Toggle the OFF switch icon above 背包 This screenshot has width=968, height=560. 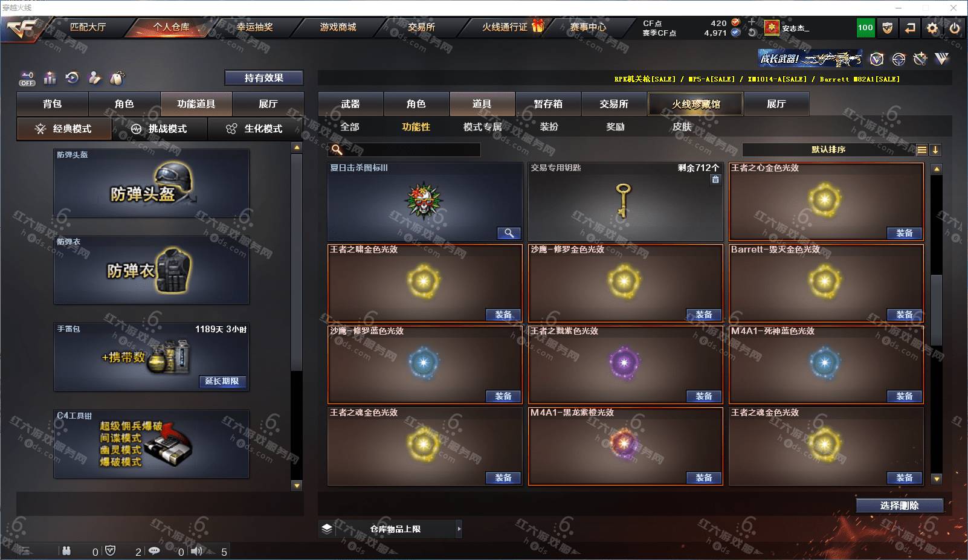tap(27, 79)
